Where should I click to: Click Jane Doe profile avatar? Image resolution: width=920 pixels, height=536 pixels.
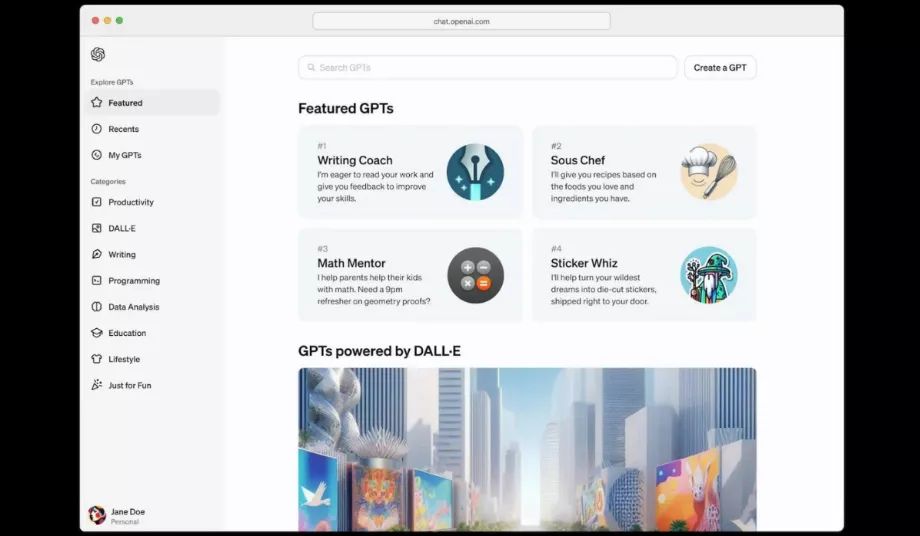[97, 515]
